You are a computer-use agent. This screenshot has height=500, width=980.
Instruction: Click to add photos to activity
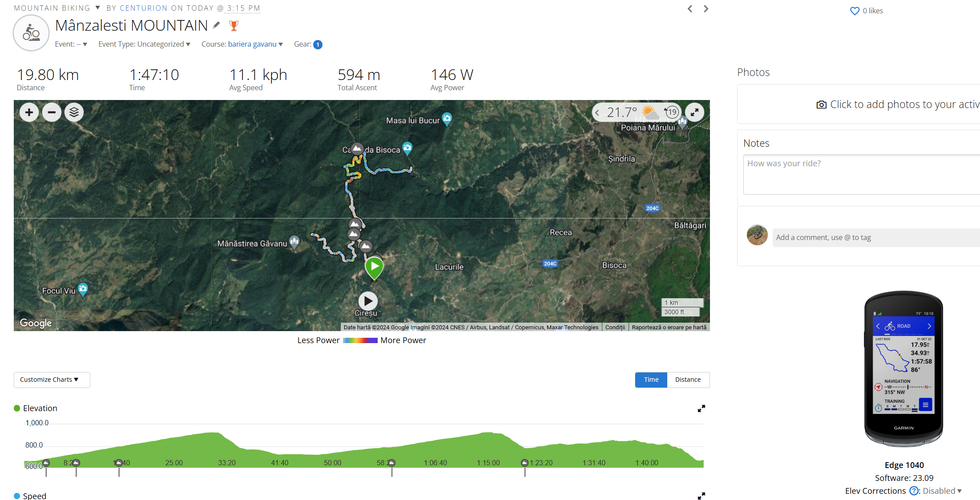(x=898, y=104)
